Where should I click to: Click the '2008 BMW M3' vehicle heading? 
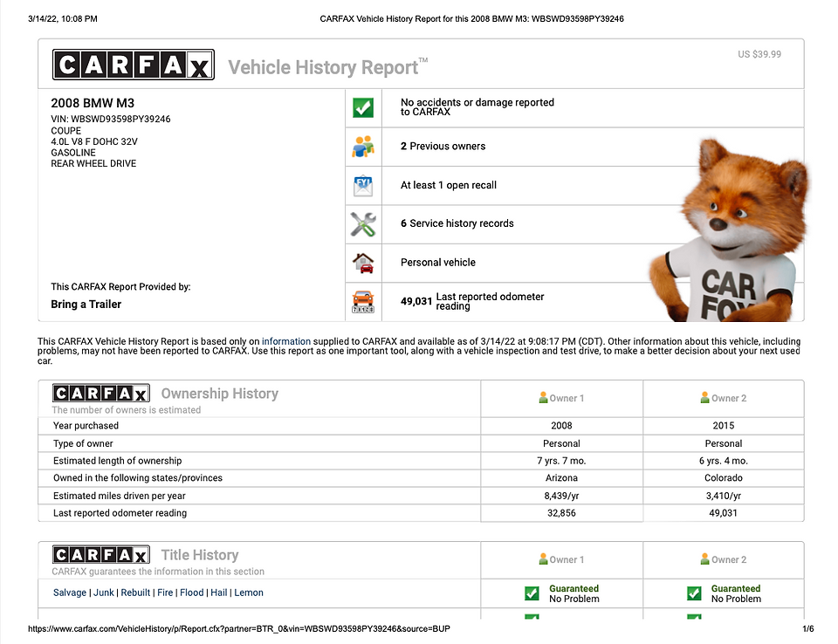tap(93, 103)
